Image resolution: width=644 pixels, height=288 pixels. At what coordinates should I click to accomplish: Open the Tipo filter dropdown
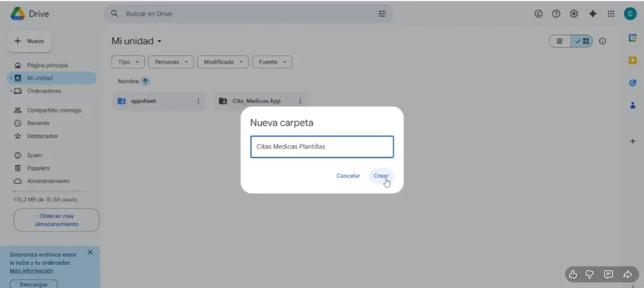coord(128,62)
